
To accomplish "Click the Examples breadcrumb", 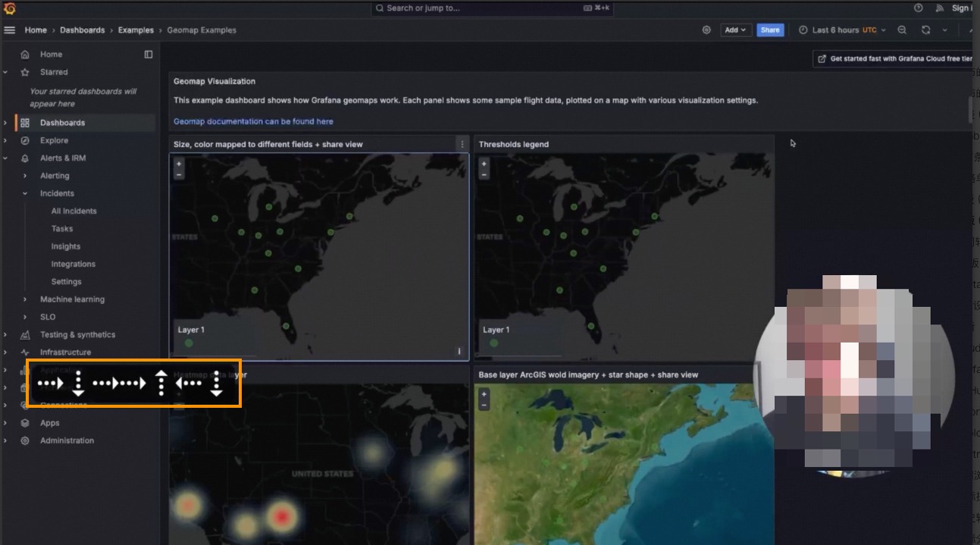I will (x=136, y=30).
